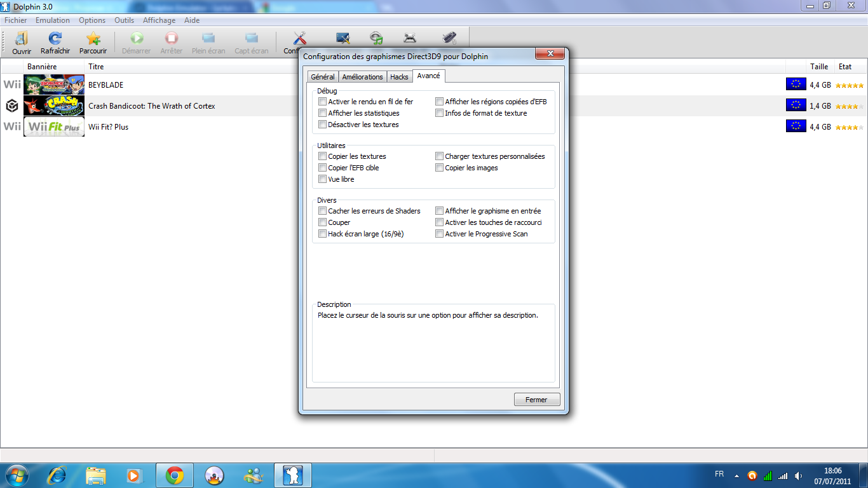Click the Internet Explorer taskbar icon
Image resolution: width=868 pixels, height=488 pixels.
coord(58,475)
